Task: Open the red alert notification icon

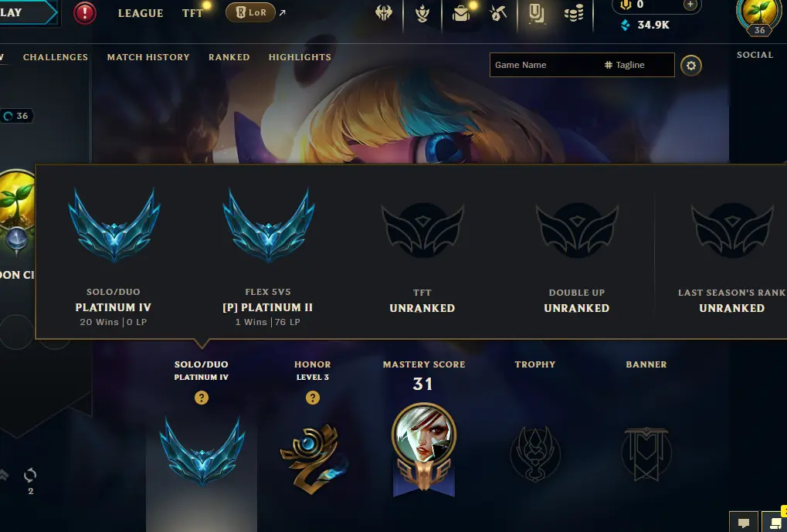Action: [x=85, y=12]
